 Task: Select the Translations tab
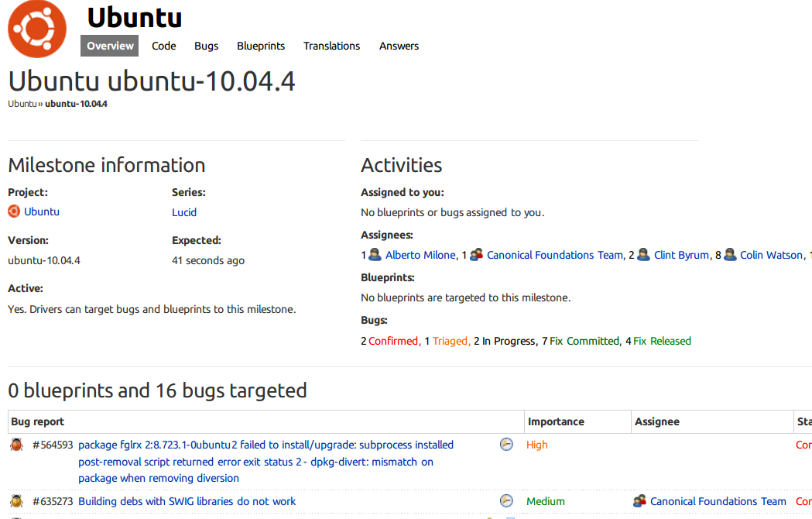331,46
